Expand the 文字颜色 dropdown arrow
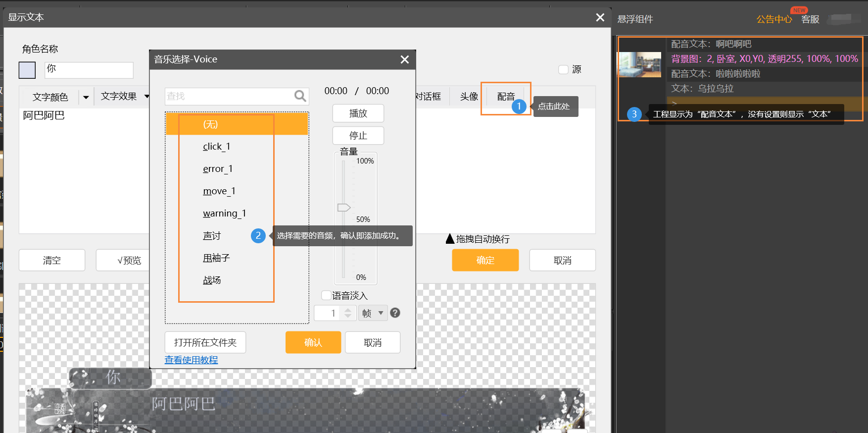The height and width of the screenshot is (433, 868). (x=86, y=97)
